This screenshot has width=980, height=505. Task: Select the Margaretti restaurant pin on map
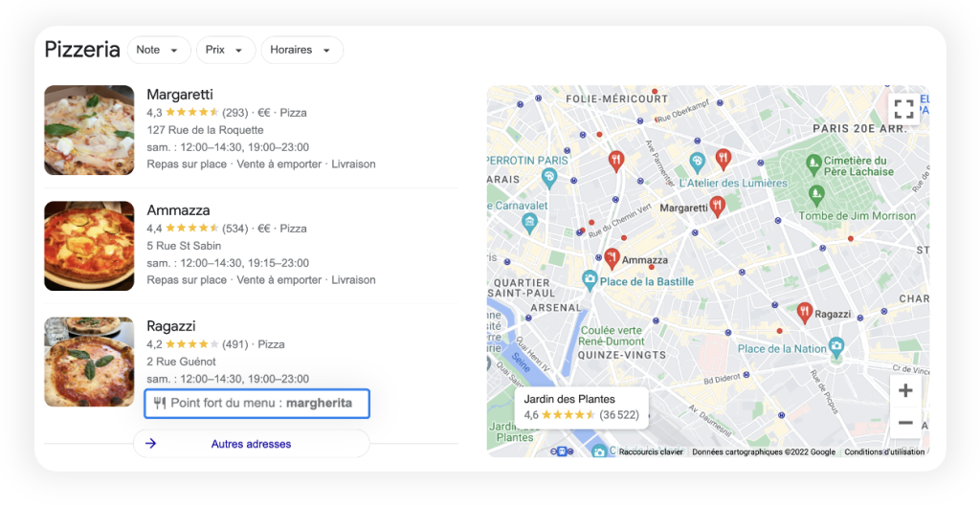718,206
